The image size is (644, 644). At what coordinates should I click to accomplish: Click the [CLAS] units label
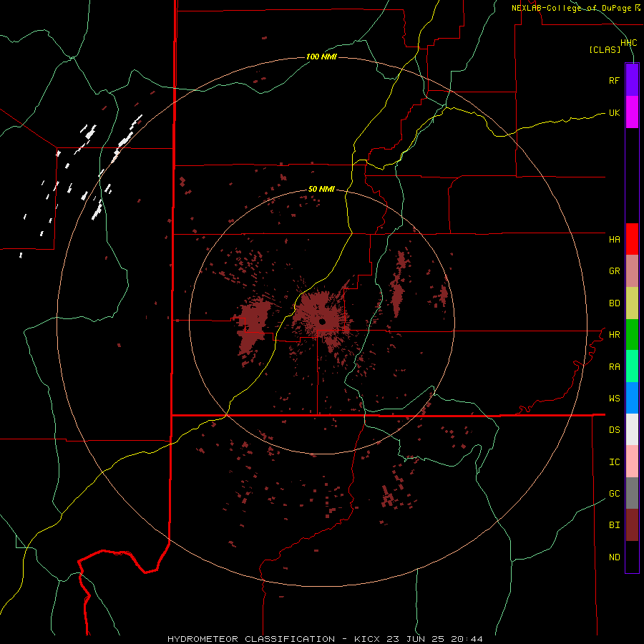[605, 49]
